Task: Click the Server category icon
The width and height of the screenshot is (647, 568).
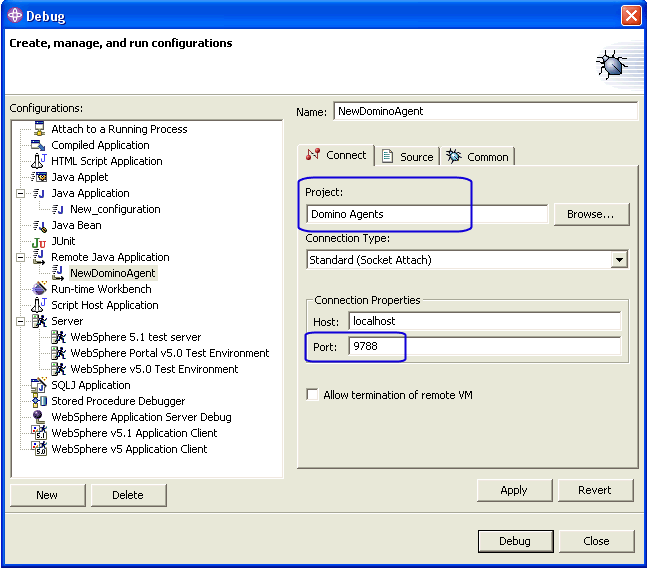Action: point(39,321)
